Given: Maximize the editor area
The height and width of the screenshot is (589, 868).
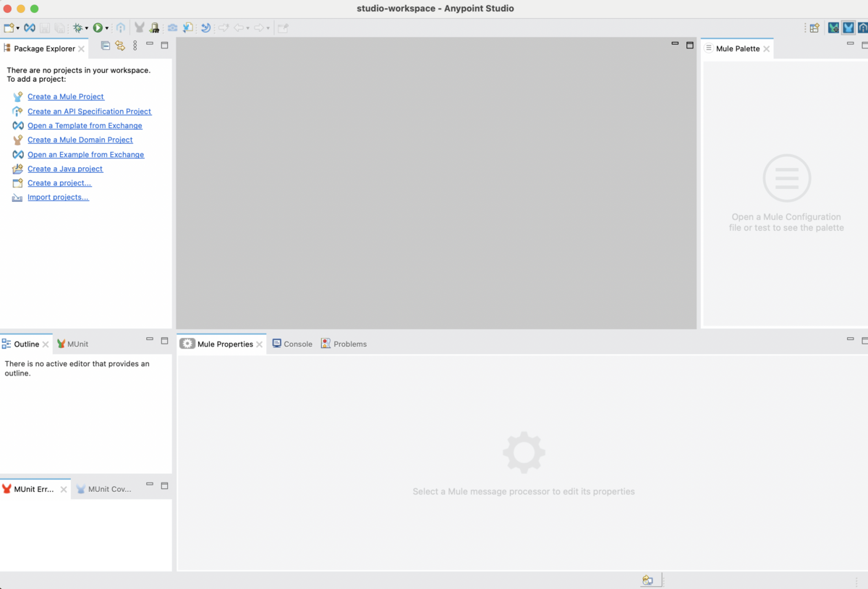Looking at the screenshot, I should tap(690, 45).
